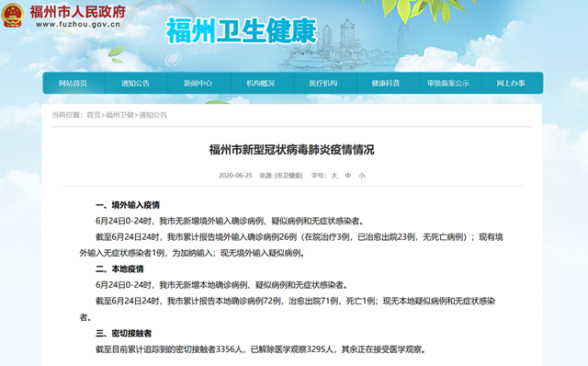The image size is (588, 366).
Task: Click sentence about 密切接触者3356人
Action: 261,349
